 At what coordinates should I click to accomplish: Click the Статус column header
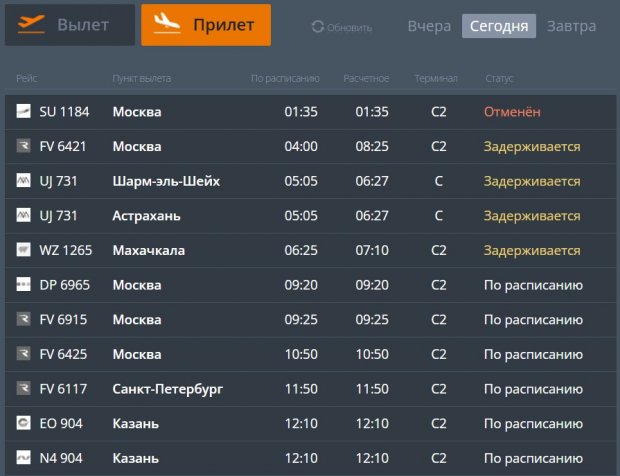tap(499, 77)
